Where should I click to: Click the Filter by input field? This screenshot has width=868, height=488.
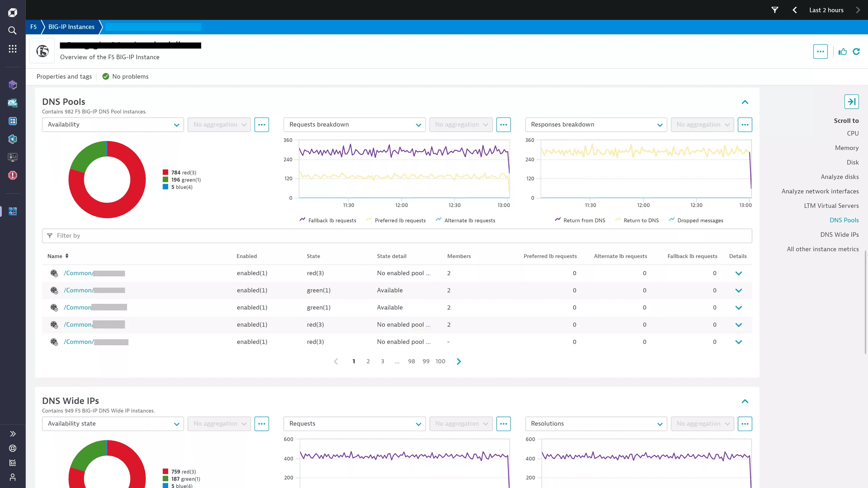(397, 236)
